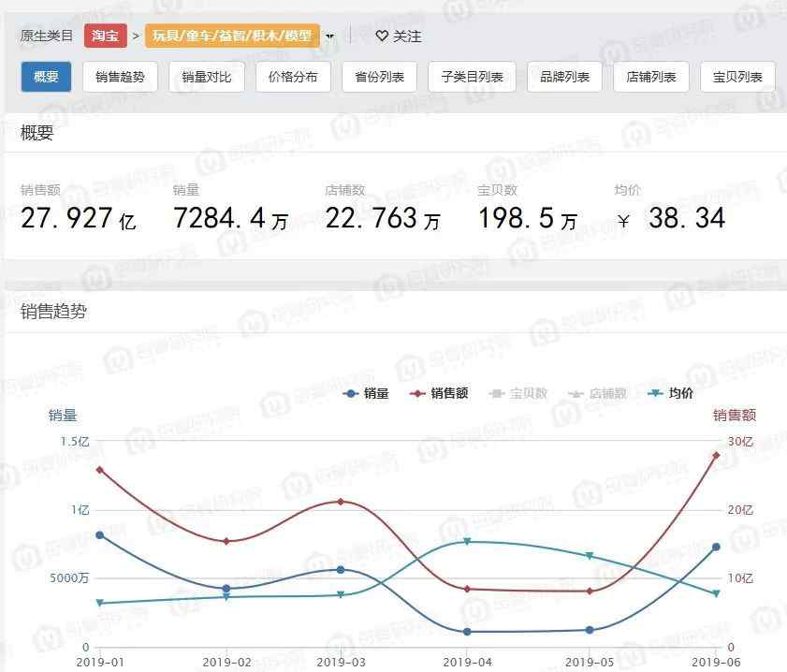The image size is (787, 672).
Task: Open the category dropdown arrow
Action: point(329,37)
